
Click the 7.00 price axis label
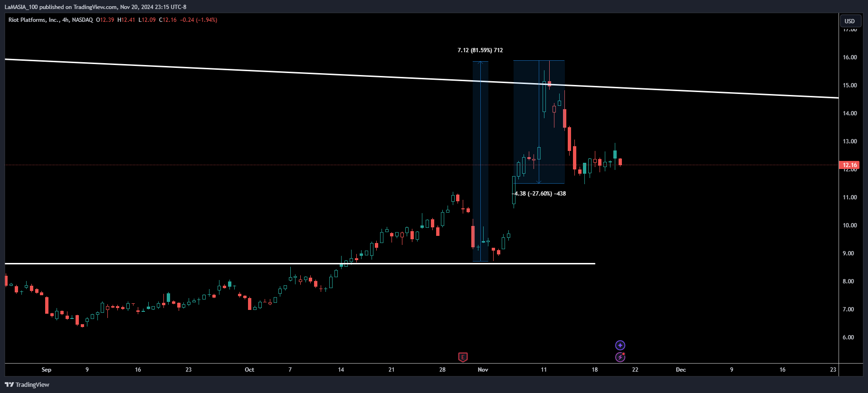[848, 309]
